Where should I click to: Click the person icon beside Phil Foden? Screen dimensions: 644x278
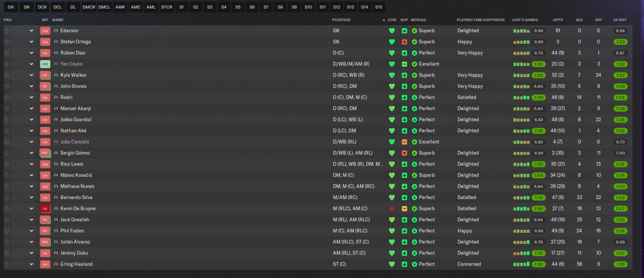click(x=56, y=231)
